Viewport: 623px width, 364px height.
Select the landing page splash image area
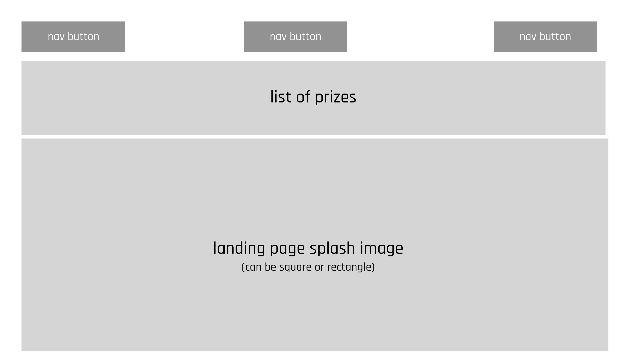(x=315, y=245)
